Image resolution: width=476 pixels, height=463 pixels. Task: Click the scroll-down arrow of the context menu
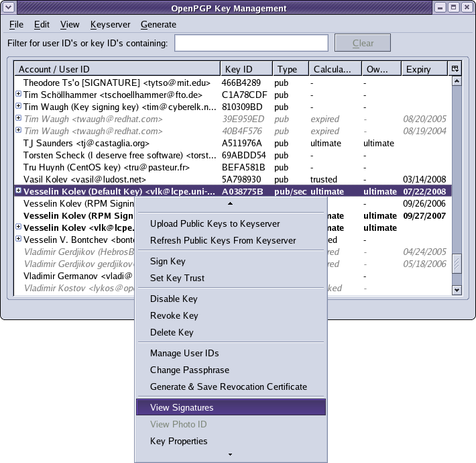pyautogui.click(x=231, y=454)
